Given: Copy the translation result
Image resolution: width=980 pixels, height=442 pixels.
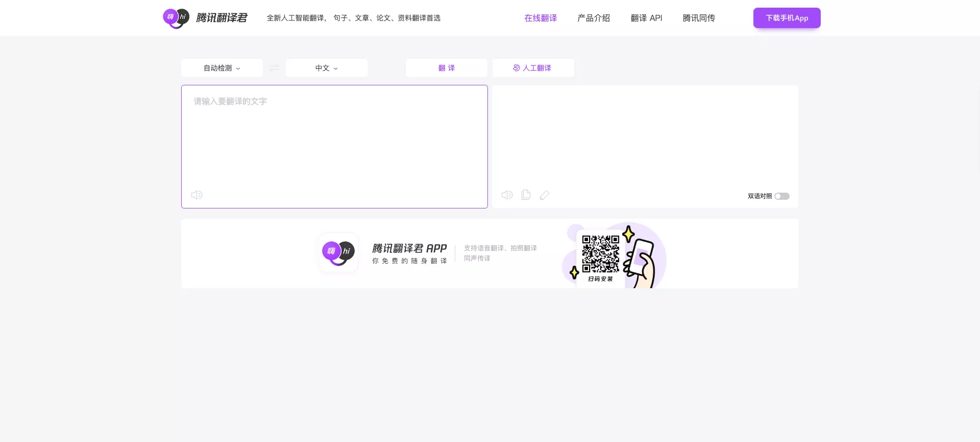Looking at the screenshot, I should click(x=526, y=195).
